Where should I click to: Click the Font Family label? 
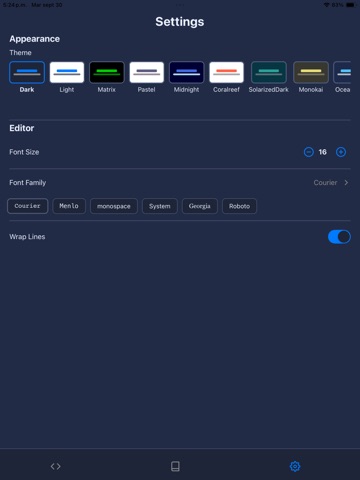[28, 183]
